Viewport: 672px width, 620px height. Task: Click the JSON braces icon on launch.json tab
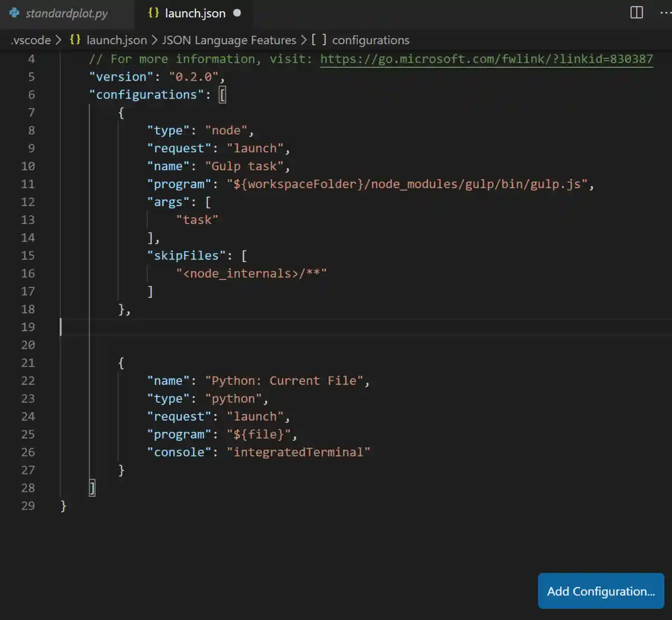[x=153, y=13]
